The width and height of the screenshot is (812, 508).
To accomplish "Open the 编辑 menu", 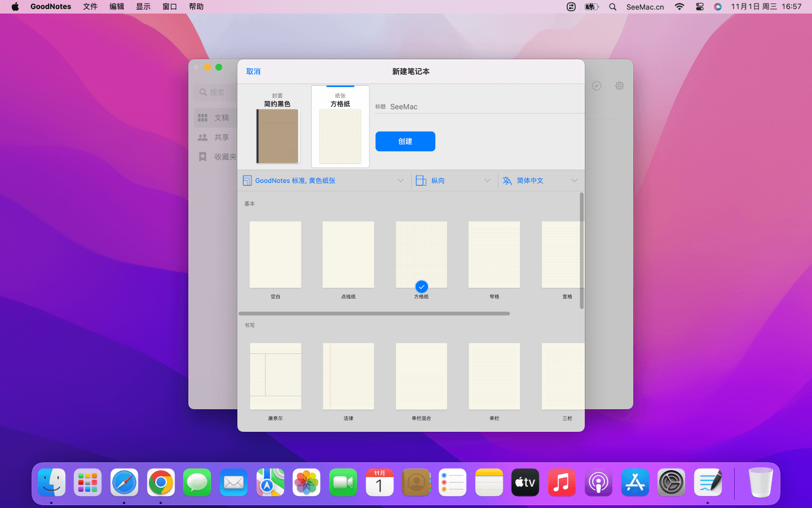I will pyautogui.click(x=117, y=7).
